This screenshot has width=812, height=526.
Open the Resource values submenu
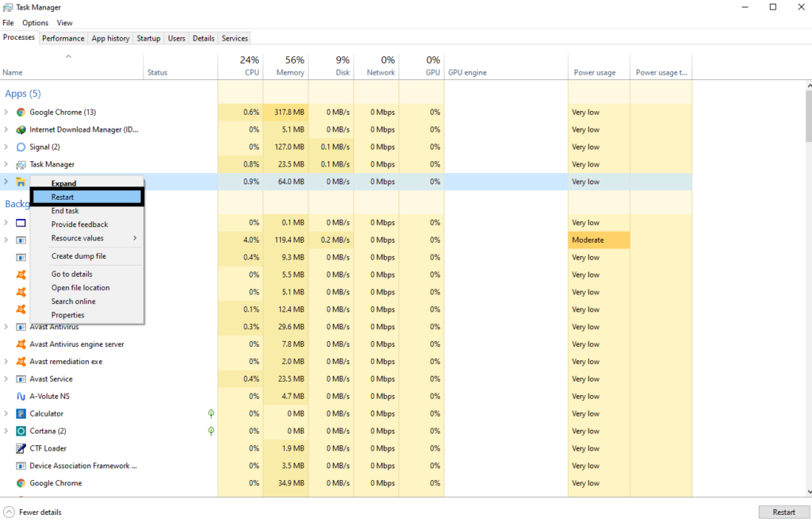[87, 238]
